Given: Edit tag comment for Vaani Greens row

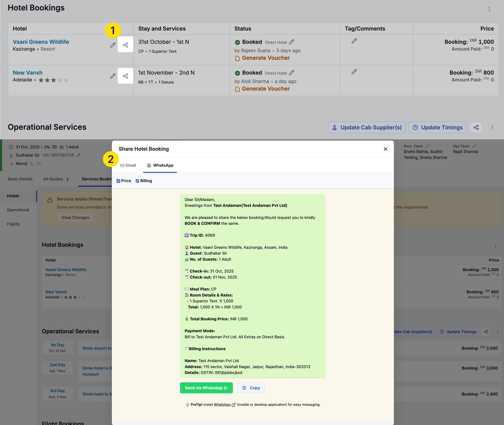Looking at the screenshot, I should coord(354,41).
